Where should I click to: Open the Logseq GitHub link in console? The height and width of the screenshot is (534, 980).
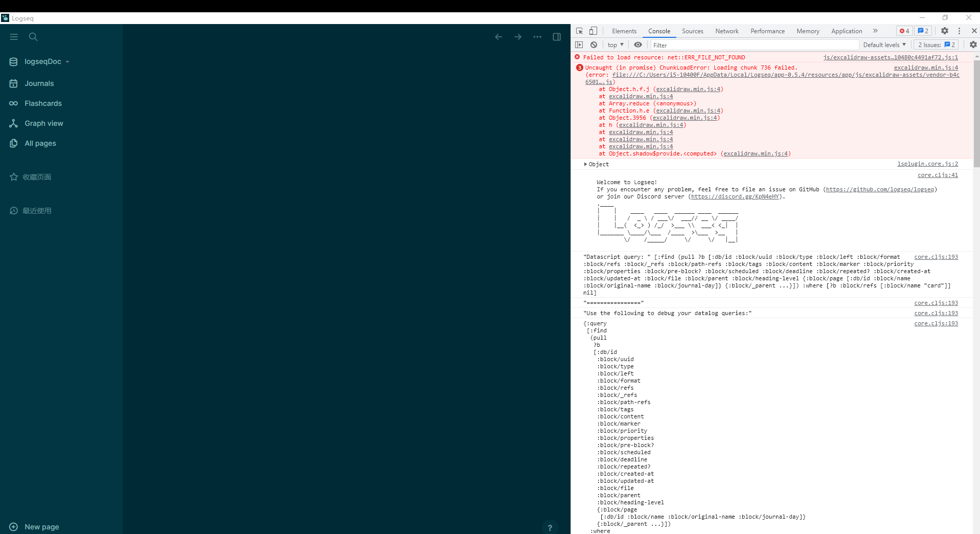[880, 189]
